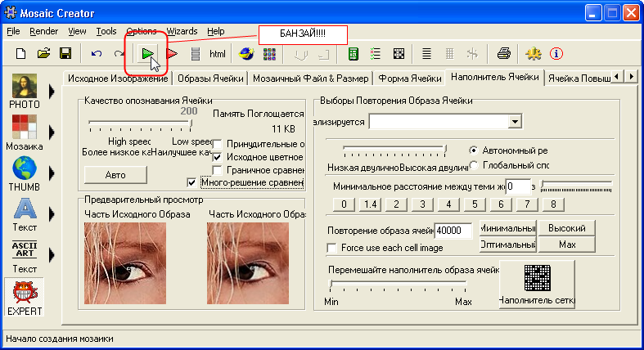This screenshot has width=644, height=350.
Task: Open settings with the yellow gear icon
Action: point(533,54)
